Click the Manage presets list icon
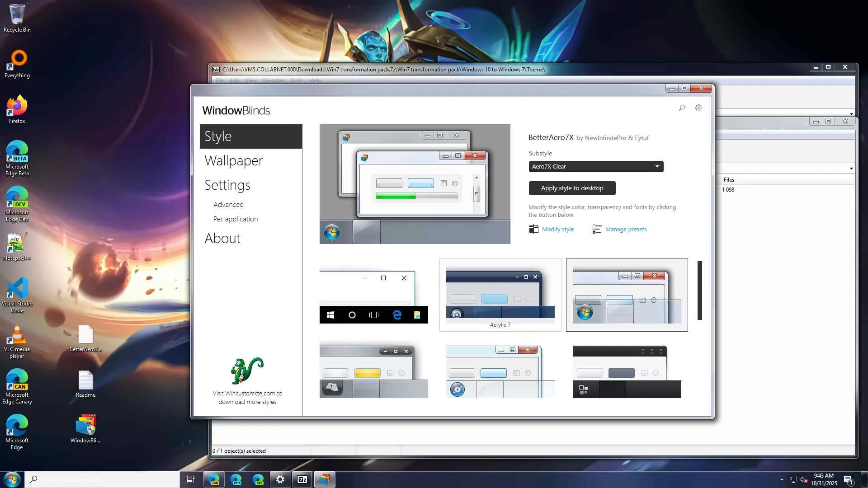This screenshot has height=488, width=868. (x=597, y=229)
